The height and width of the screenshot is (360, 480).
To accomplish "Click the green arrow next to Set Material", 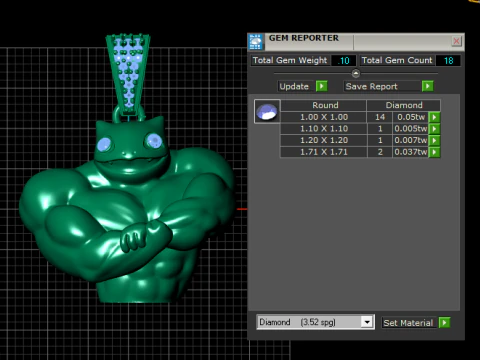I will (x=444, y=323).
